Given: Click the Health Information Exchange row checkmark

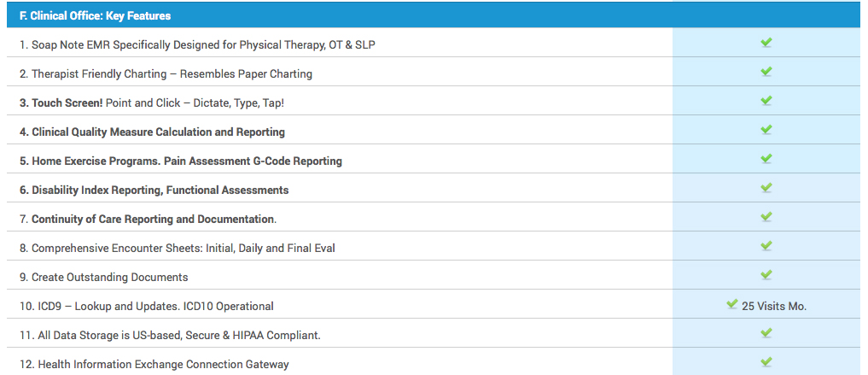Looking at the screenshot, I should tap(766, 362).
